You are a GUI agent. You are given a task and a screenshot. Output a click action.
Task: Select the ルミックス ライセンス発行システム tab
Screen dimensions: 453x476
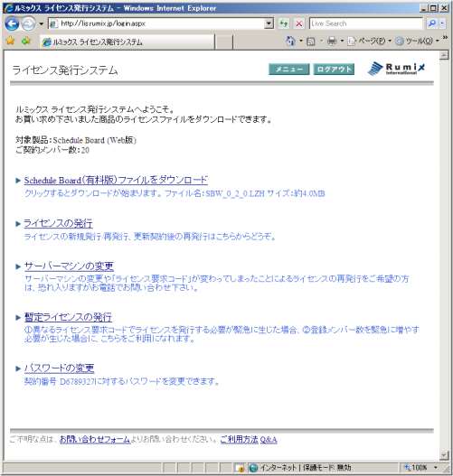(x=127, y=42)
